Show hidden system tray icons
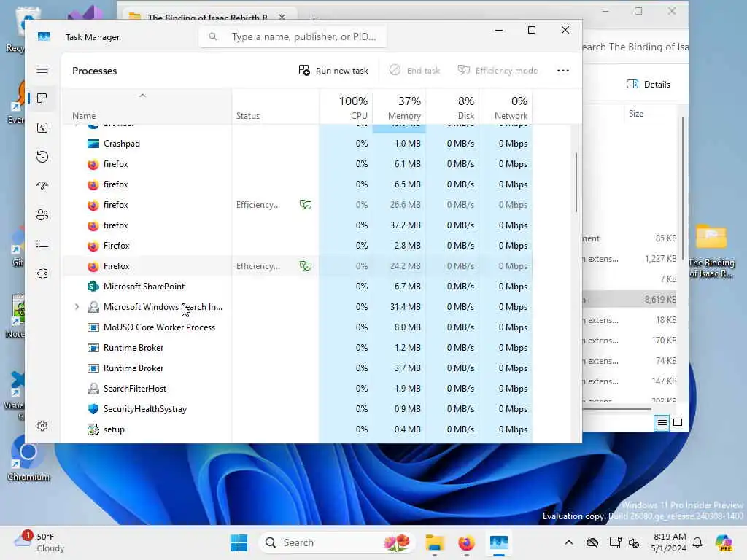Screen dimensions: 747x560 coord(569,542)
